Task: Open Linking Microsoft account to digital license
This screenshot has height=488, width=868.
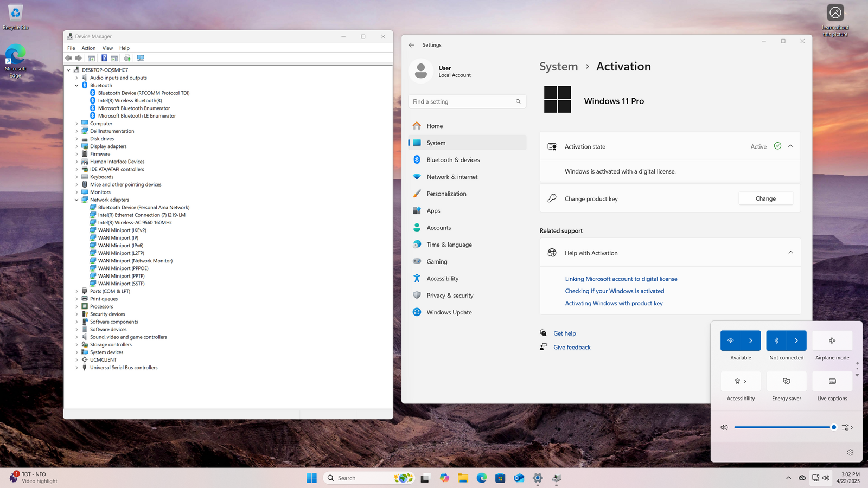Action: click(621, 279)
